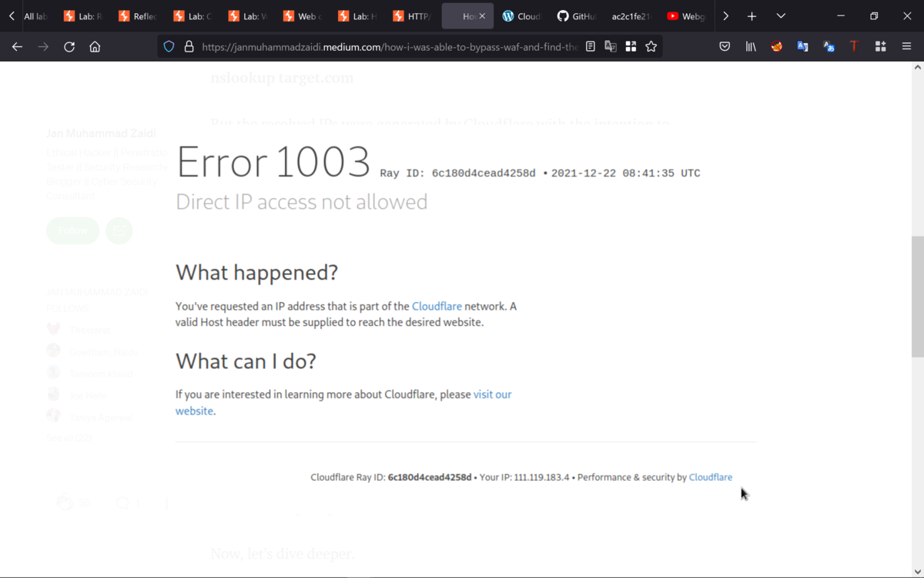Image resolution: width=924 pixels, height=578 pixels.
Task: Click the "Error 1003" heading
Action: pyautogui.click(x=273, y=162)
